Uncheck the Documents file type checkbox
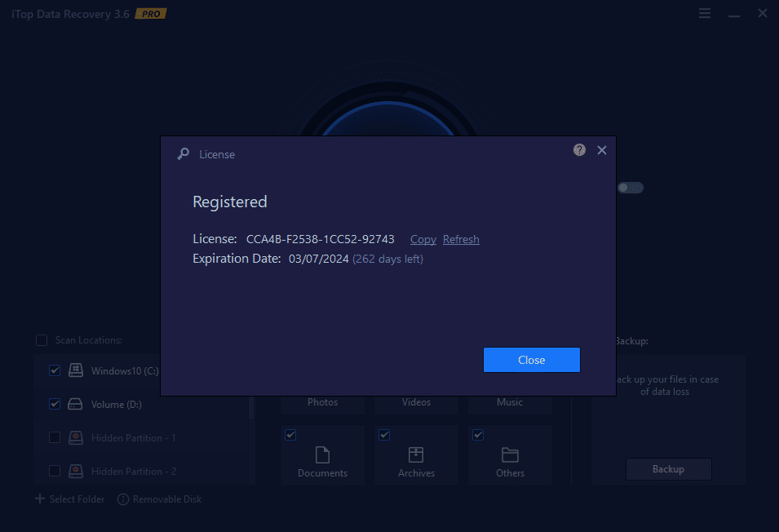This screenshot has width=779, height=532. [x=290, y=435]
